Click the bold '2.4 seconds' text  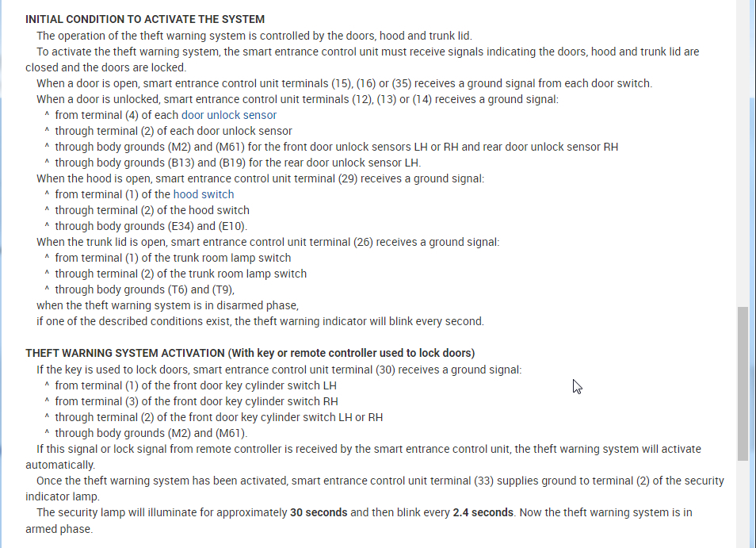[483, 512]
